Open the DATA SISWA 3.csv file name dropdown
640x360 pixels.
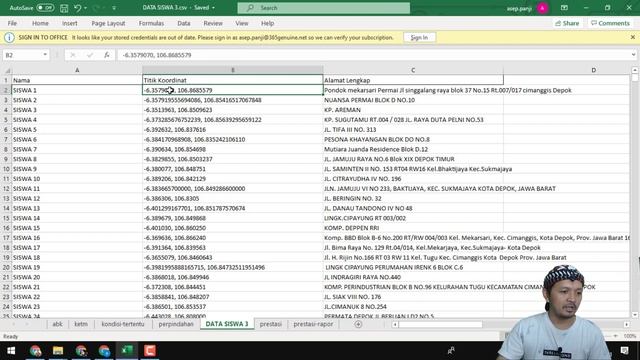point(213,8)
